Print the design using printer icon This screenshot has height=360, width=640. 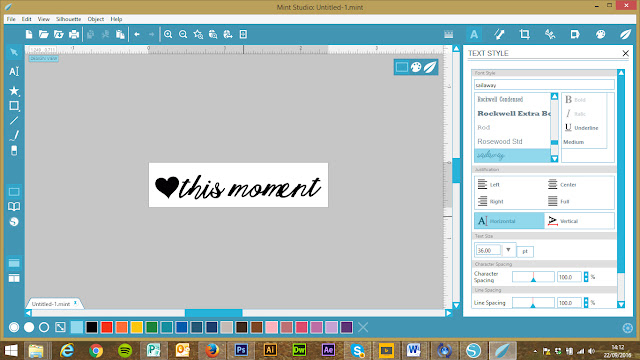tap(74, 35)
